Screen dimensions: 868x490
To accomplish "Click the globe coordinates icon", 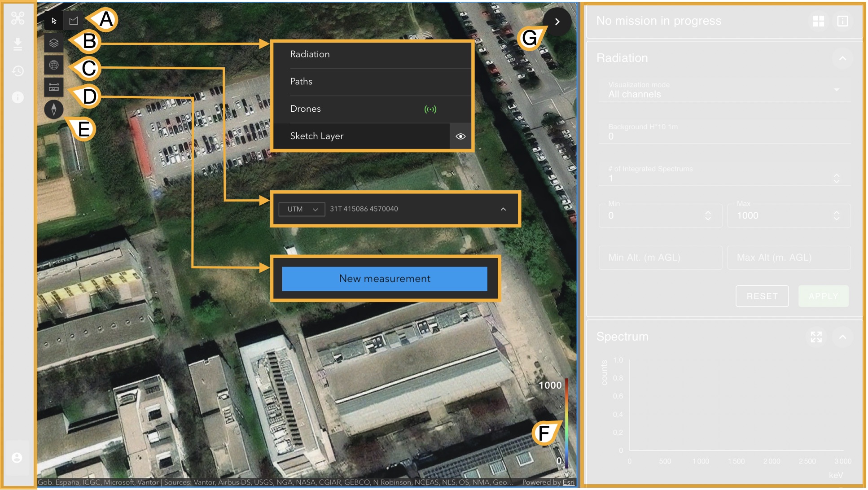I will tap(54, 65).
